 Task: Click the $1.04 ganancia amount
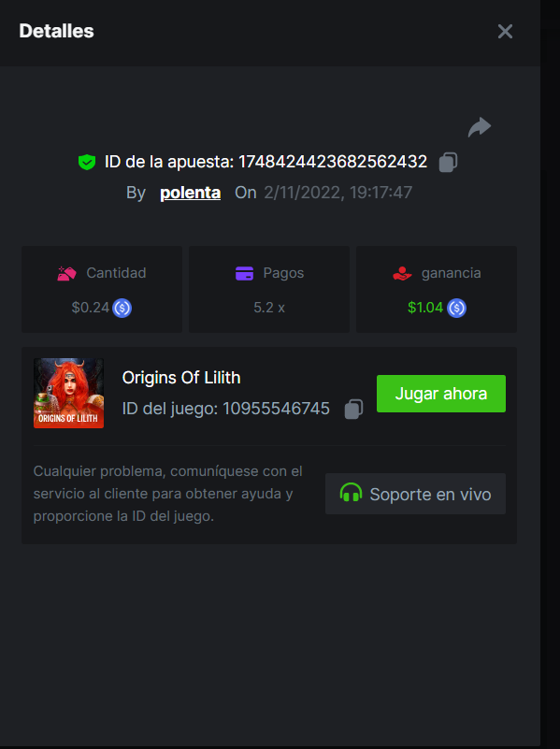(425, 308)
